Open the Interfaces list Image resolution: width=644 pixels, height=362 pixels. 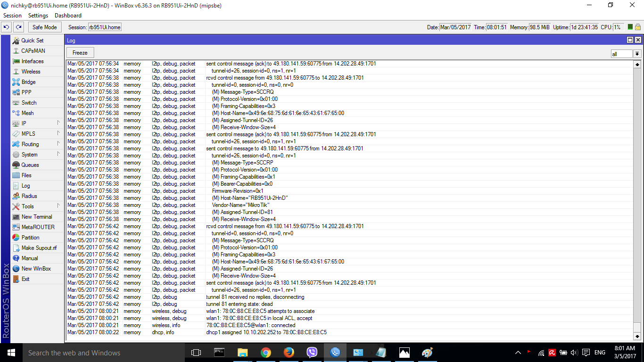[33, 61]
